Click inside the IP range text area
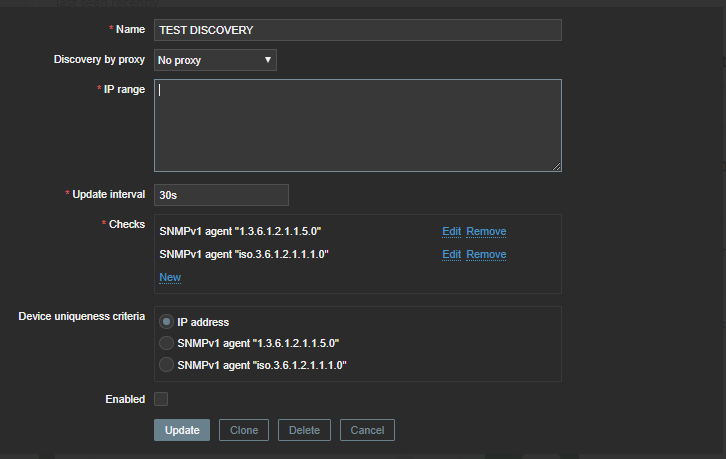The height and width of the screenshot is (459, 726). click(357, 125)
